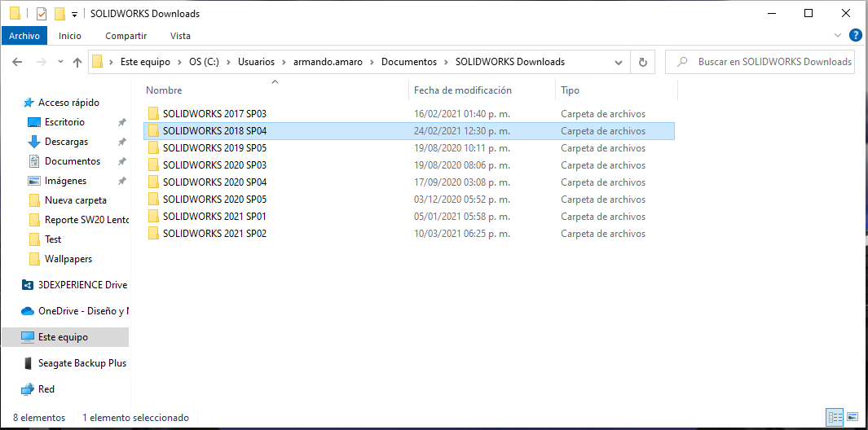
Task: Click the date 16/02/2021 01:40 p. m.
Action: (x=461, y=114)
